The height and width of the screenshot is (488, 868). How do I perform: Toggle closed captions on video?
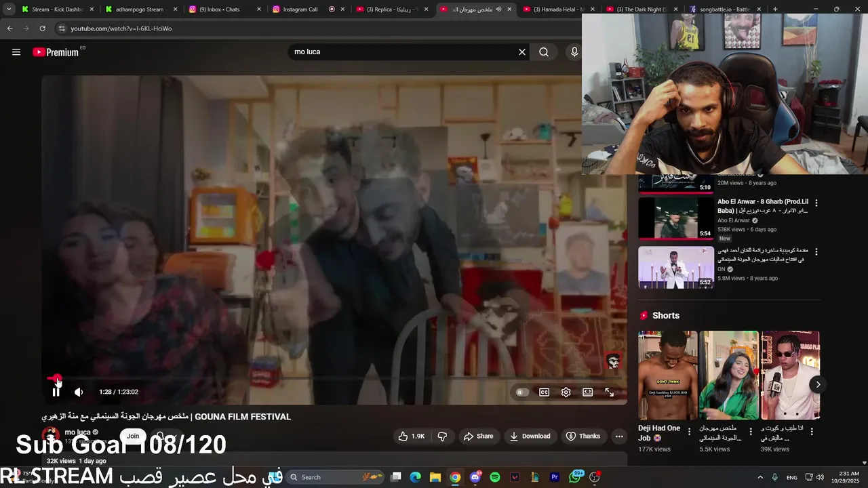point(544,392)
